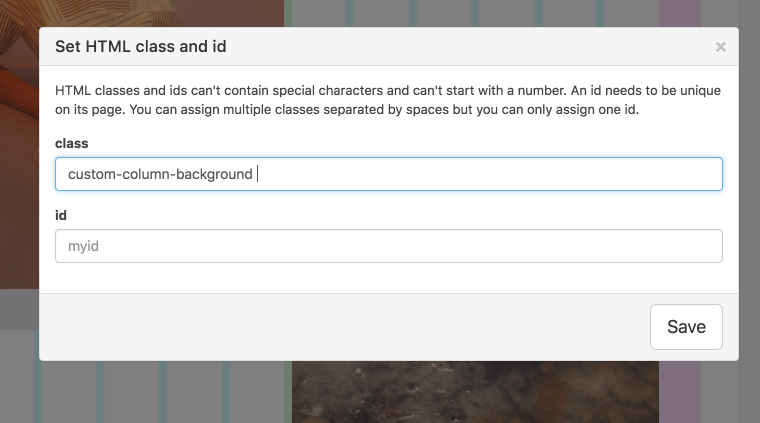Click the pink column strip below Save button
Screen dimensions: 760x423
680,392
